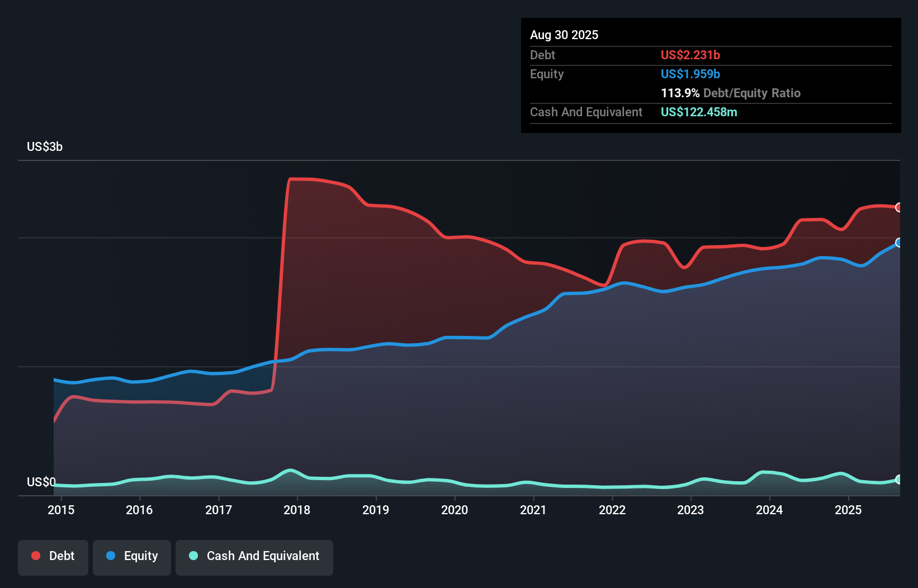
Task: Select the US$3b axis label
Action: [45, 146]
